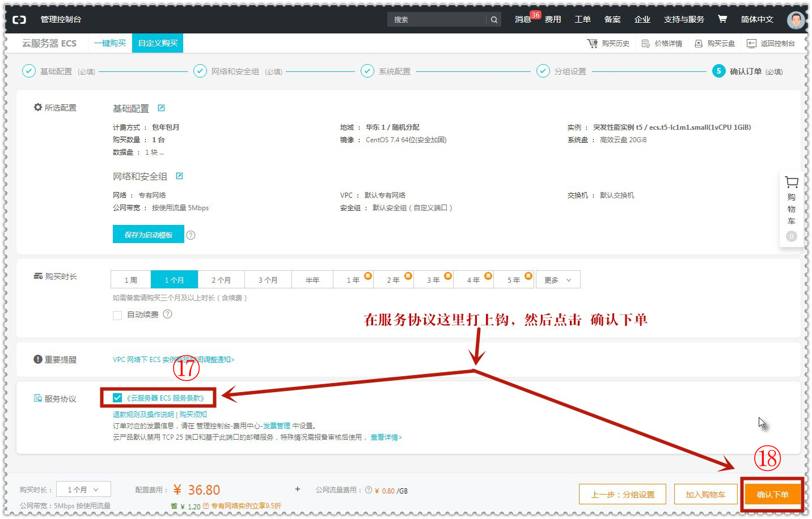Screen dimensions: 812x519
Task: Open 消息 notifications
Action: coord(522,19)
